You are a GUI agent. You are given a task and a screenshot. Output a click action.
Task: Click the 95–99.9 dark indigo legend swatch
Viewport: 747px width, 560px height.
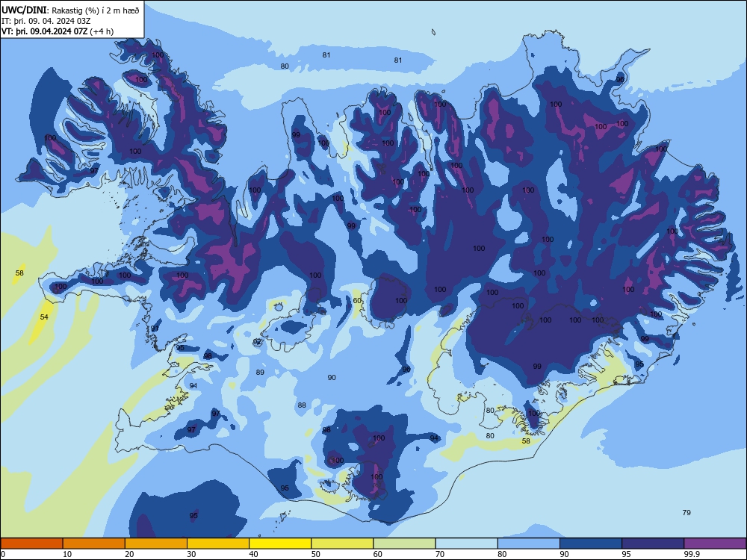[x=653, y=544]
